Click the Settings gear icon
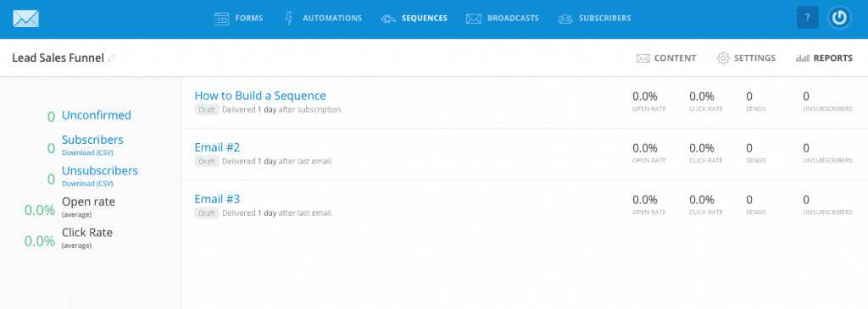Viewport: 868px width, 309px height. pos(723,58)
